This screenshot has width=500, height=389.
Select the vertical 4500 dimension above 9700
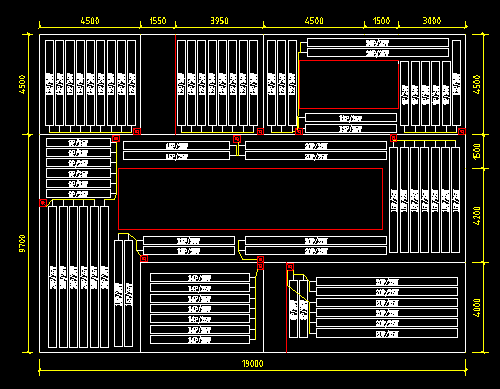point(22,84)
